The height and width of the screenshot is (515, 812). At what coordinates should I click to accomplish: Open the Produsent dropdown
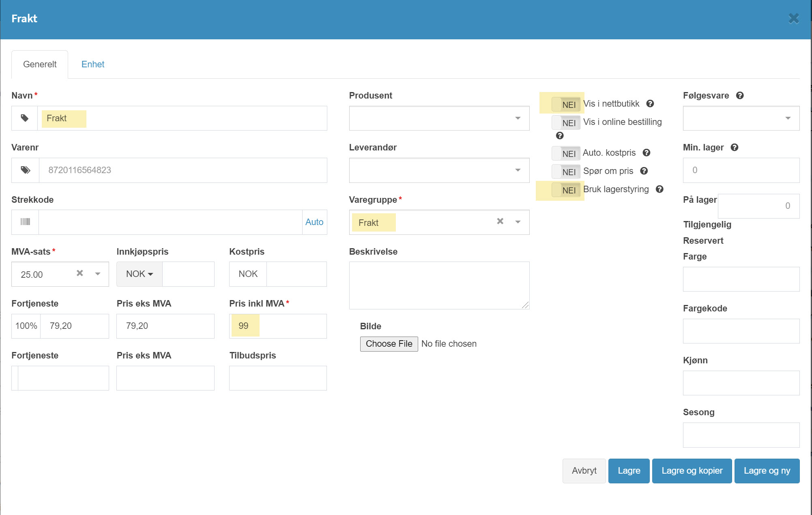[x=439, y=118]
